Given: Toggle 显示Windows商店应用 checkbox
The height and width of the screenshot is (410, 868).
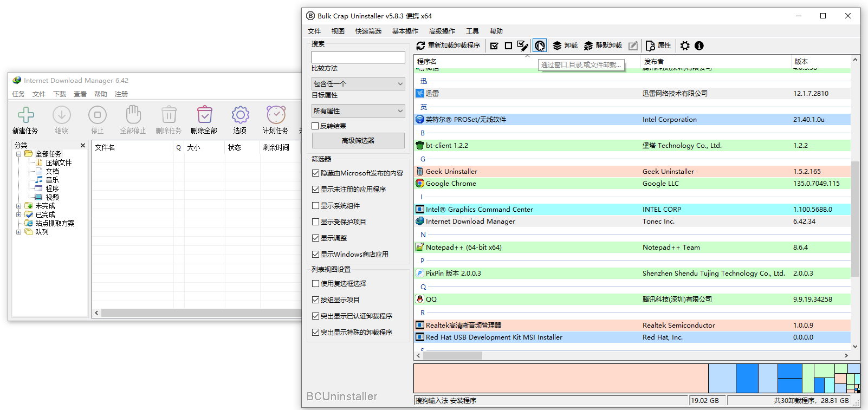Looking at the screenshot, I should (x=315, y=254).
